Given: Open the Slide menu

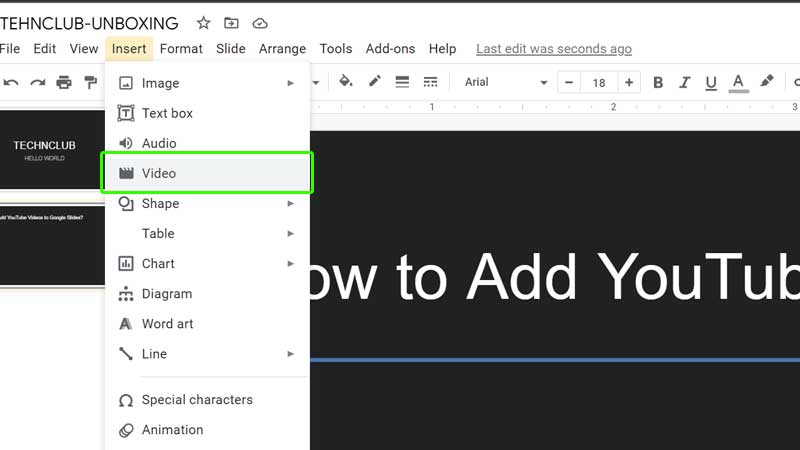Looking at the screenshot, I should [x=231, y=48].
